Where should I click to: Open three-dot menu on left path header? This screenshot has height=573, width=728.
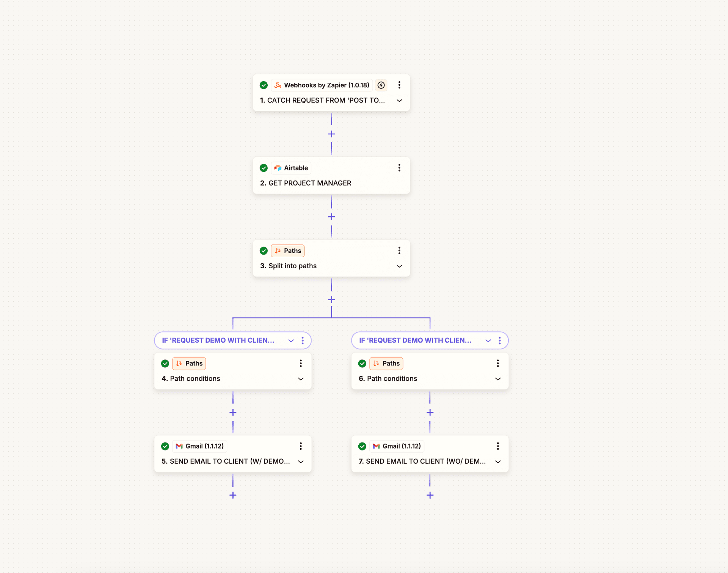coord(303,340)
